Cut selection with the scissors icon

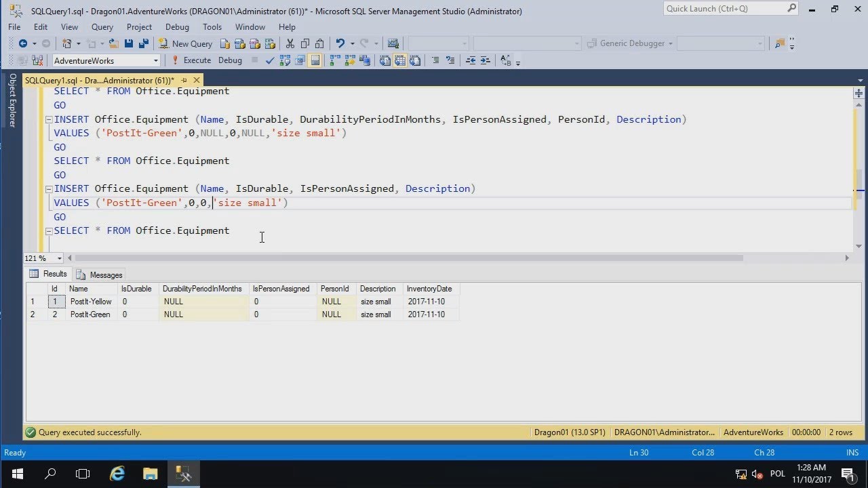(290, 43)
